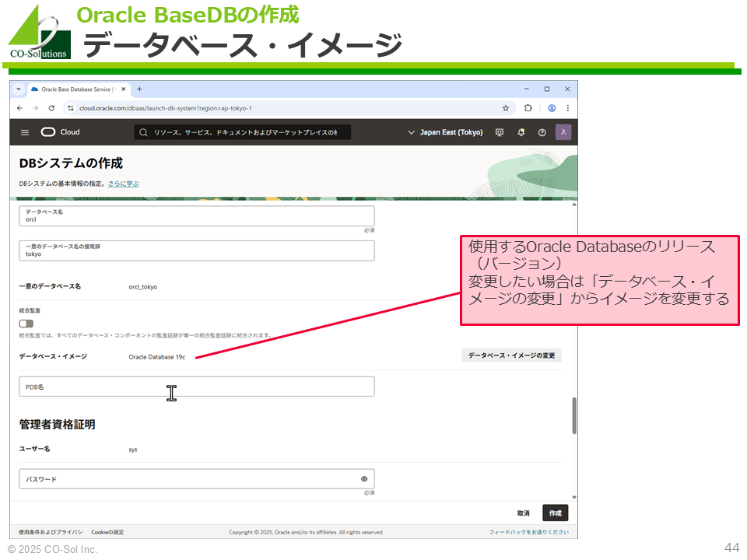
Task: Click the scrollbar down arrow
Action: tap(574, 498)
